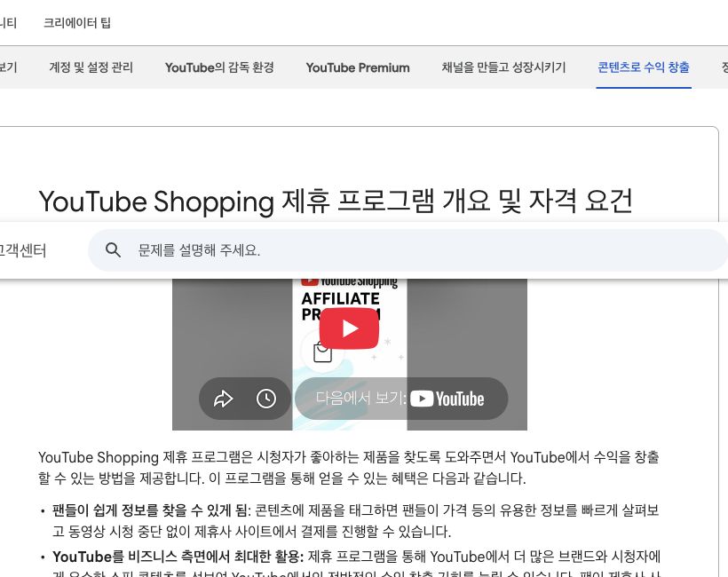Click the video thumbnail AFFILIATE text
Screen dimensions: 728x577
[340, 298]
